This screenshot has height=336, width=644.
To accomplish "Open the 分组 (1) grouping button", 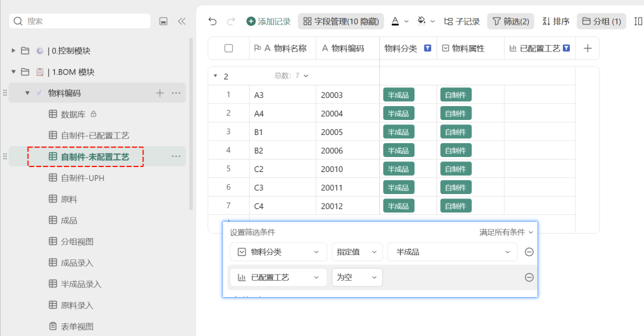I will (601, 21).
